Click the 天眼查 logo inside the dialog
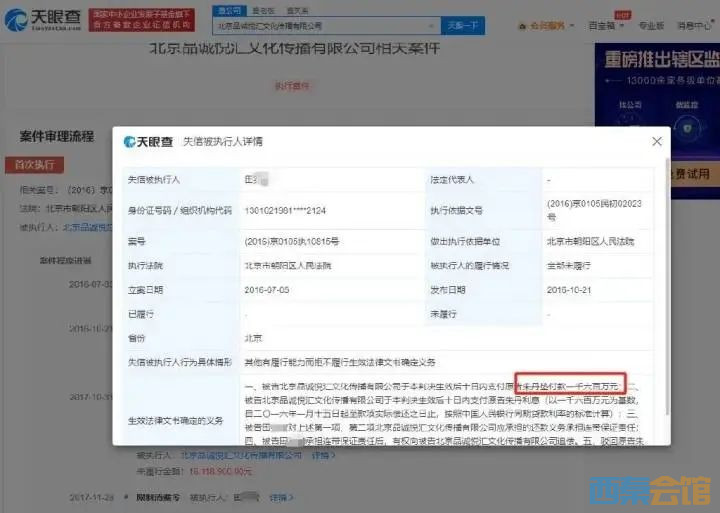720x513 pixels. point(148,142)
